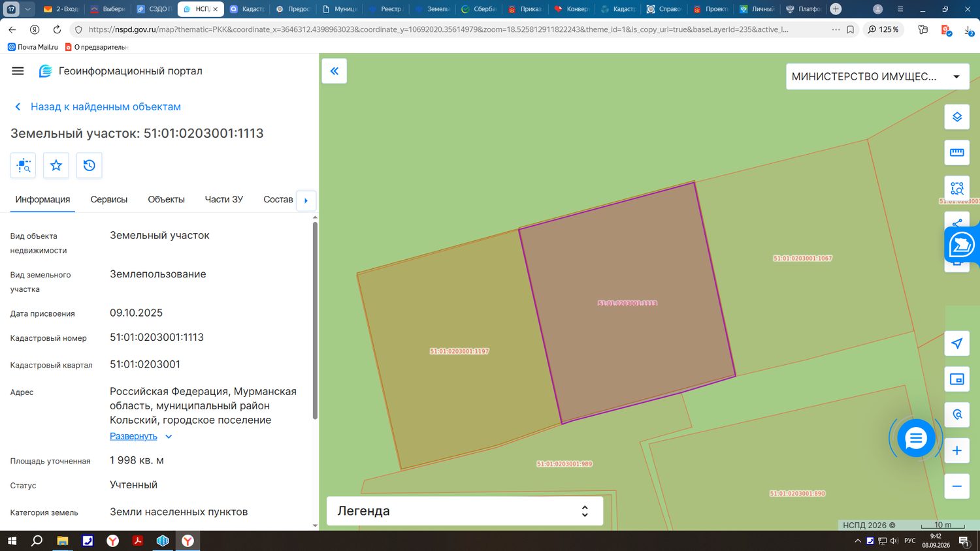980x551 pixels.
Task: Open the object history clock icon
Action: (90, 165)
